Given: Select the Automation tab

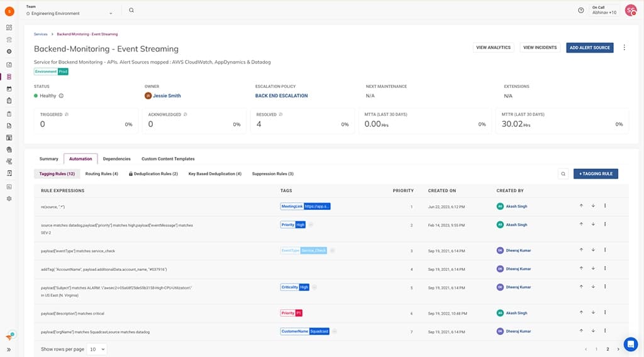Looking at the screenshot, I should (80, 159).
